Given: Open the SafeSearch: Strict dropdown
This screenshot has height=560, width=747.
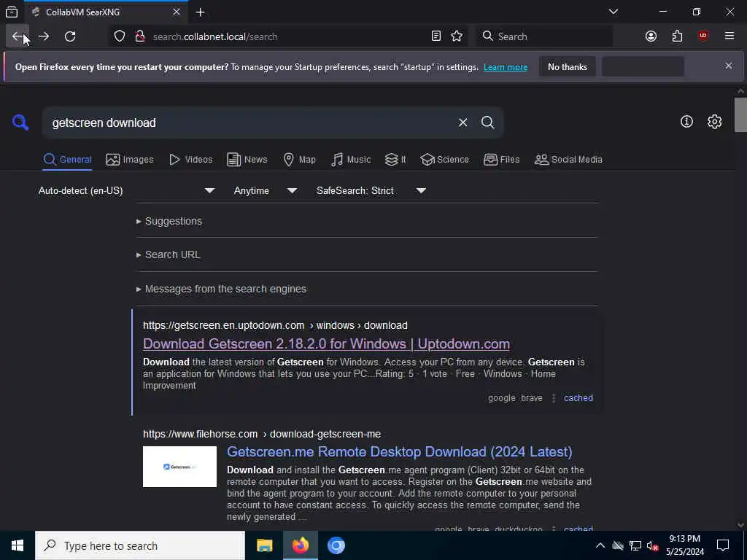Looking at the screenshot, I should tap(371, 190).
